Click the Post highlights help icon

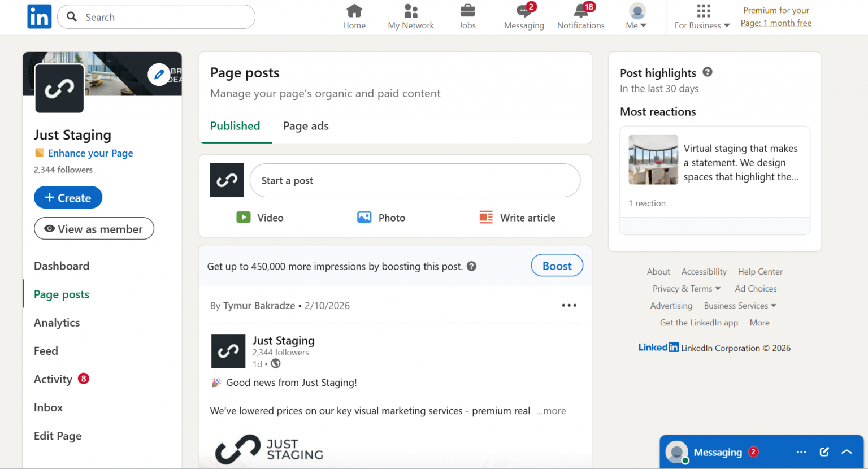(708, 72)
